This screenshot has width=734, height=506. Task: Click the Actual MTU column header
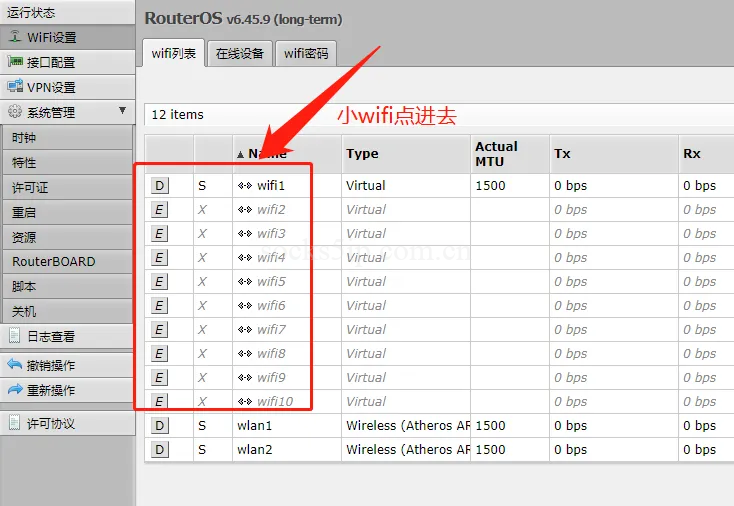496,154
